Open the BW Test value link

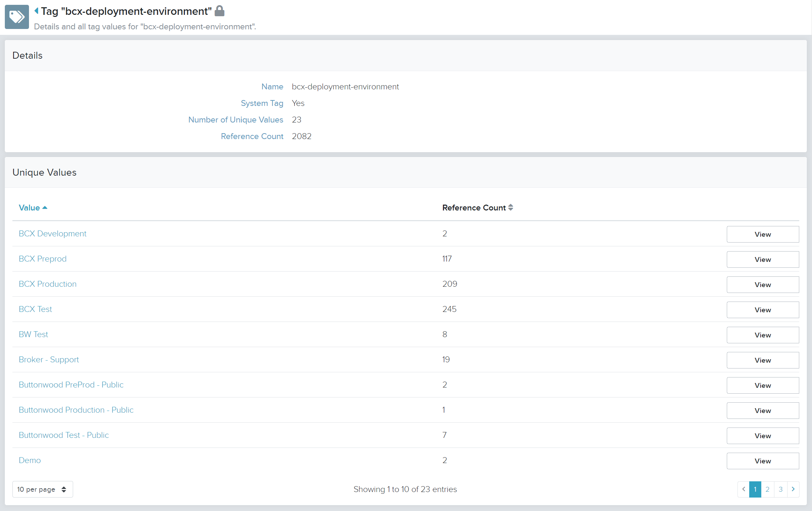pyautogui.click(x=33, y=334)
